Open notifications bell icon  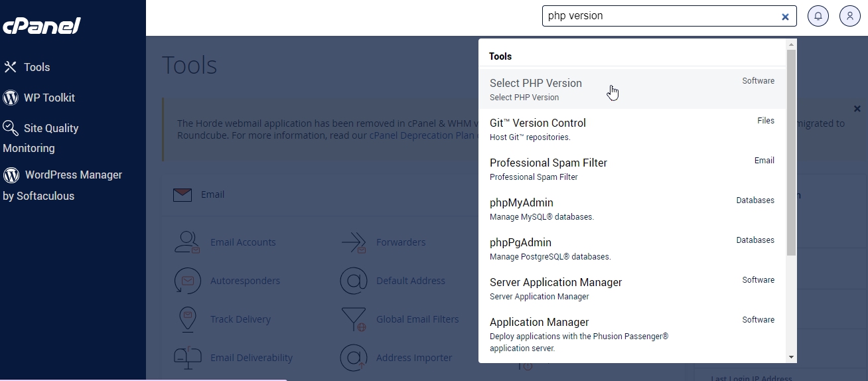pos(818,16)
